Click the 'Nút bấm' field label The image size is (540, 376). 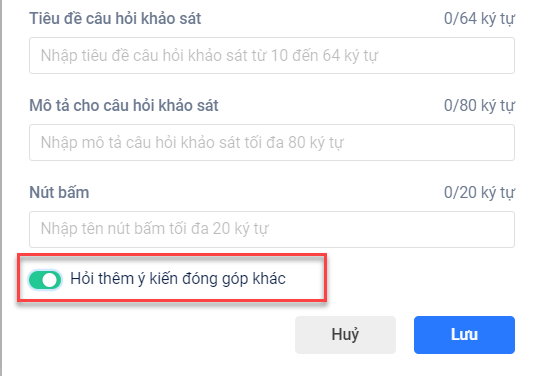coord(59,192)
